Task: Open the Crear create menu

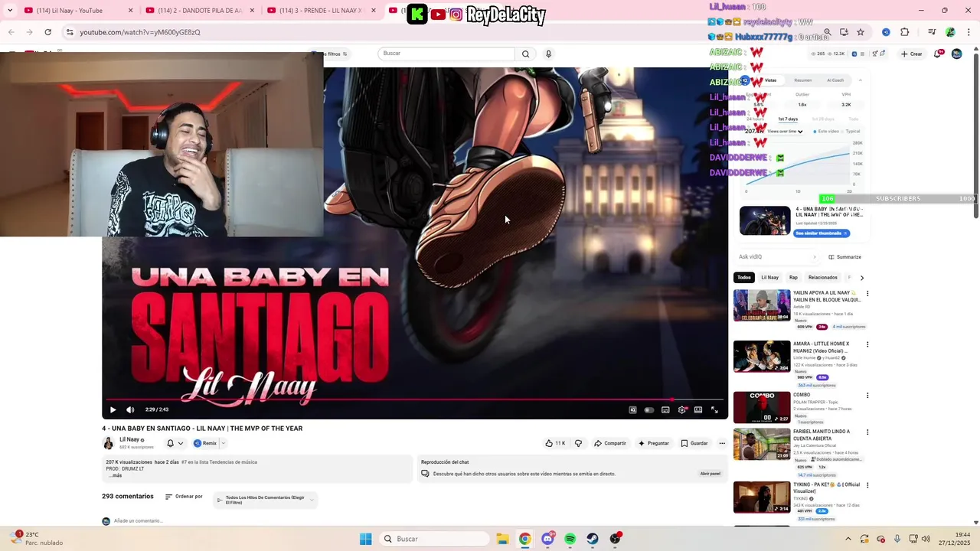Action: click(911, 54)
